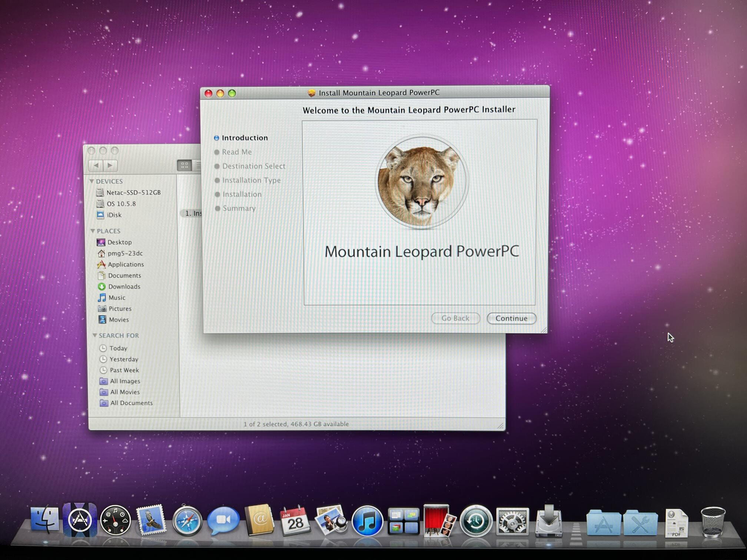Viewport: 747px width, 560px height.
Task: Open iCal calendar showing 28
Action: pyautogui.click(x=295, y=520)
